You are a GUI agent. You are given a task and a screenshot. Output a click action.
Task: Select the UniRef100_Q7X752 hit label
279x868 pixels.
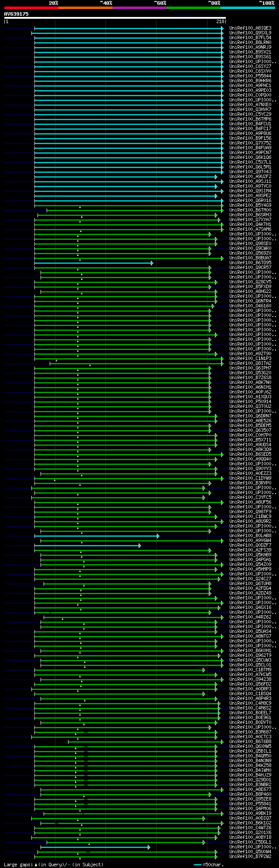[x=250, y=143]
